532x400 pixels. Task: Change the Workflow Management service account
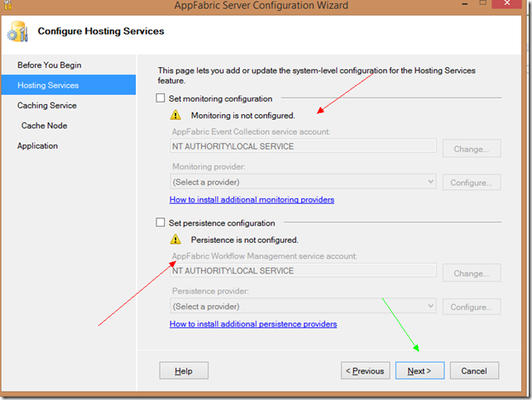click(472, 273)
